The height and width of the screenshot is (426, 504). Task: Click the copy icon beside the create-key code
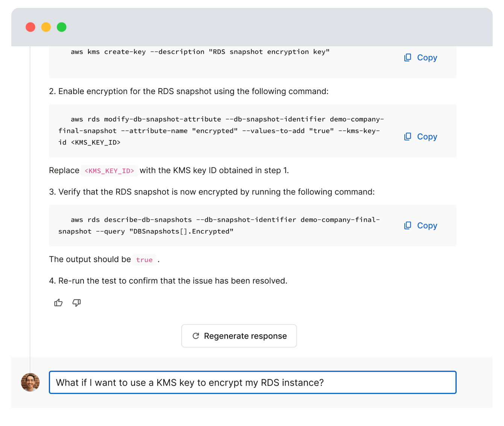click(x=408, y=58)
